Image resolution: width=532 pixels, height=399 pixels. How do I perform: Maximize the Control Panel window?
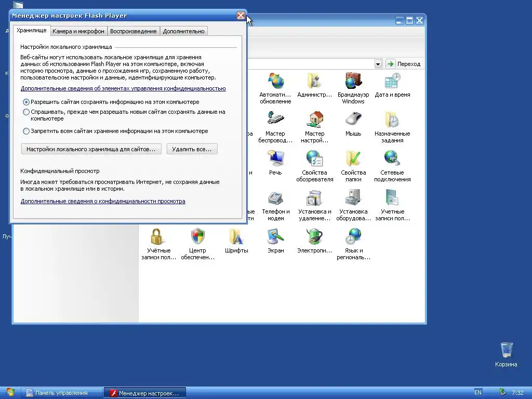409,21
